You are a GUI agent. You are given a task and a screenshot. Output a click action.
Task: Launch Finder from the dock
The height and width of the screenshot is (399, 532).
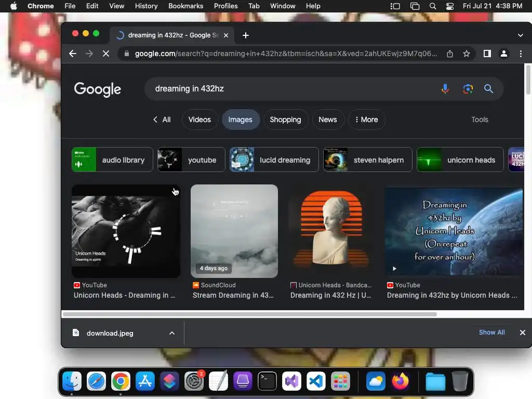point(72,381)
